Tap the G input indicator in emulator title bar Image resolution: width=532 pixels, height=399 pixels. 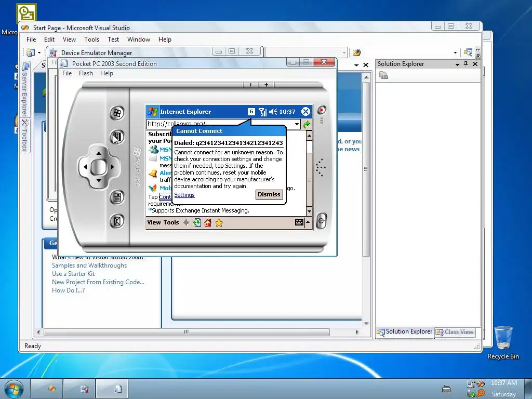(x=251, y=112)
